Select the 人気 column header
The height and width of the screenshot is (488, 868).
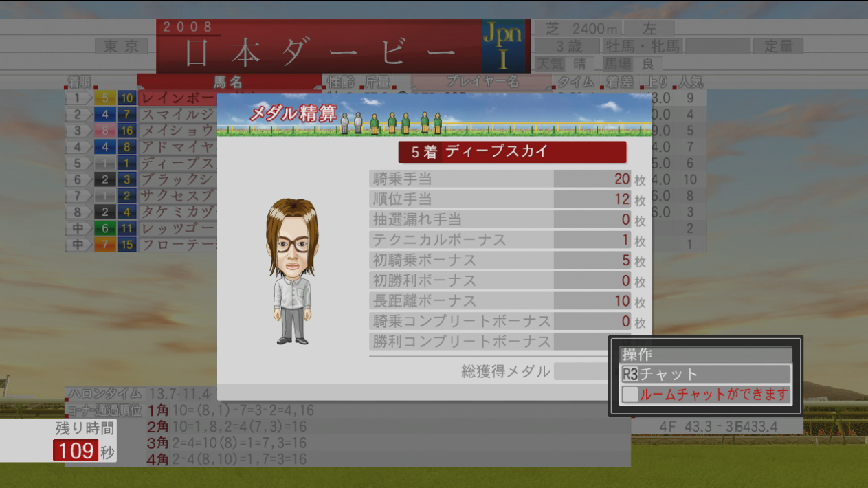(691, 82)
